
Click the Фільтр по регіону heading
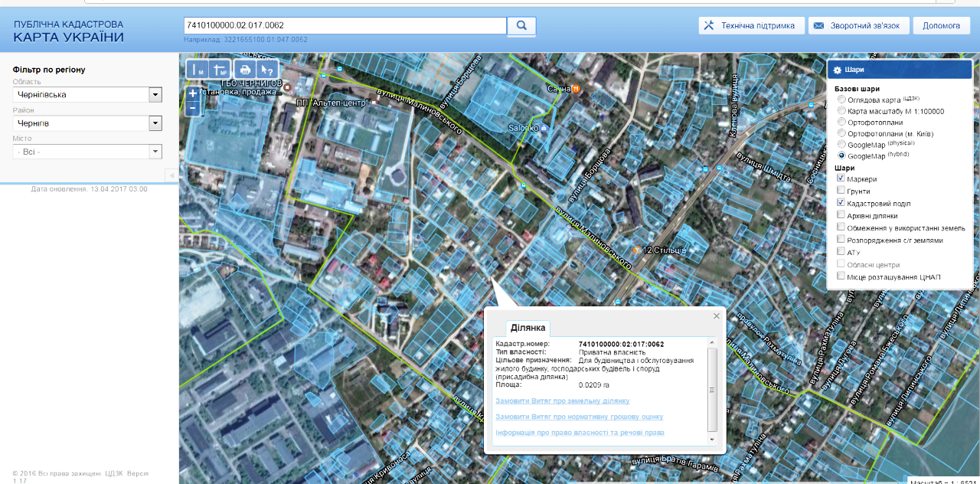click(x=49, y=70)
